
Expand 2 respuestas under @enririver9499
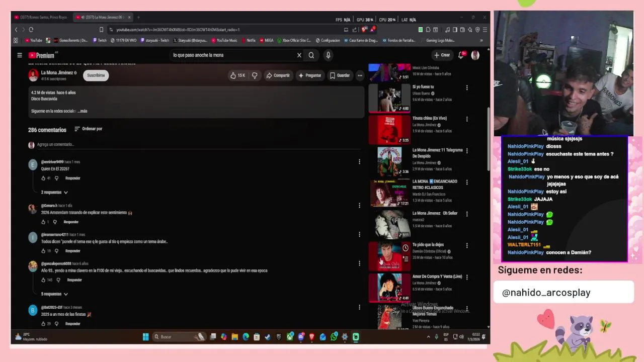click(54, 193)
